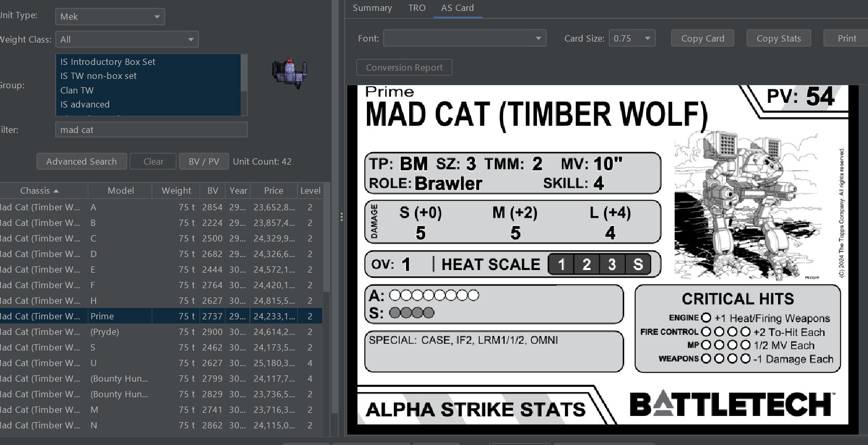This screenshot has width=868, height=445.
Task: Select IS TW non-box set group
Action: click(148, 76)
